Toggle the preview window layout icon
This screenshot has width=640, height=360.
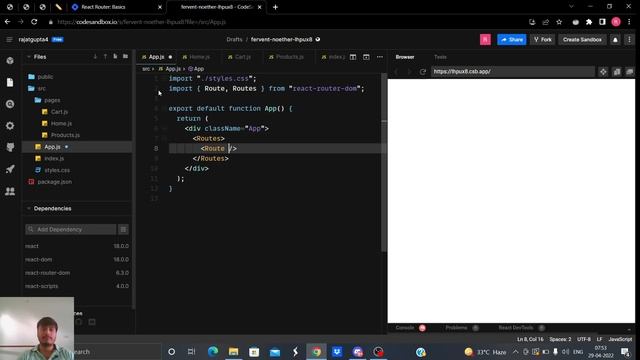[x=366, y=57]
